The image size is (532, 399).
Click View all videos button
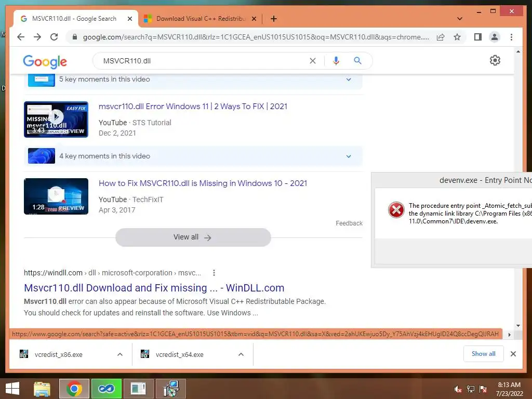pos(193,237)
